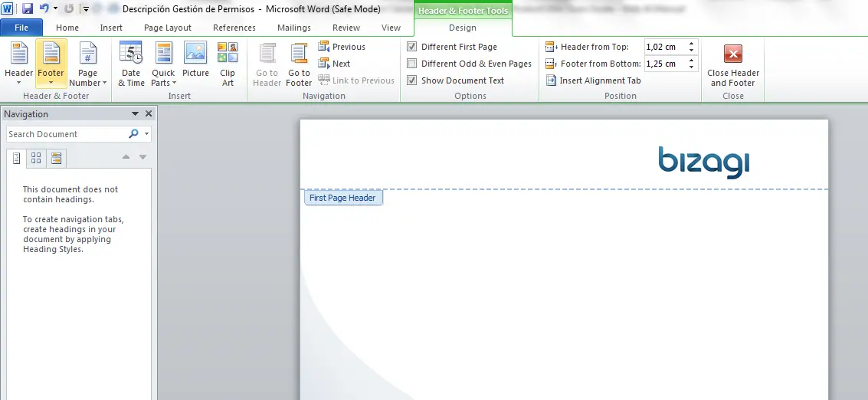Viewport: 868px width, 400px height.
Task: Increase Header from Top value
Action: [691, 43]
